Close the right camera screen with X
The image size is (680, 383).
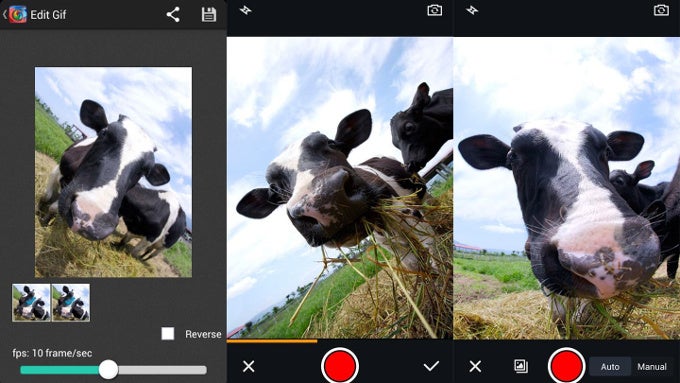point(475,367)
